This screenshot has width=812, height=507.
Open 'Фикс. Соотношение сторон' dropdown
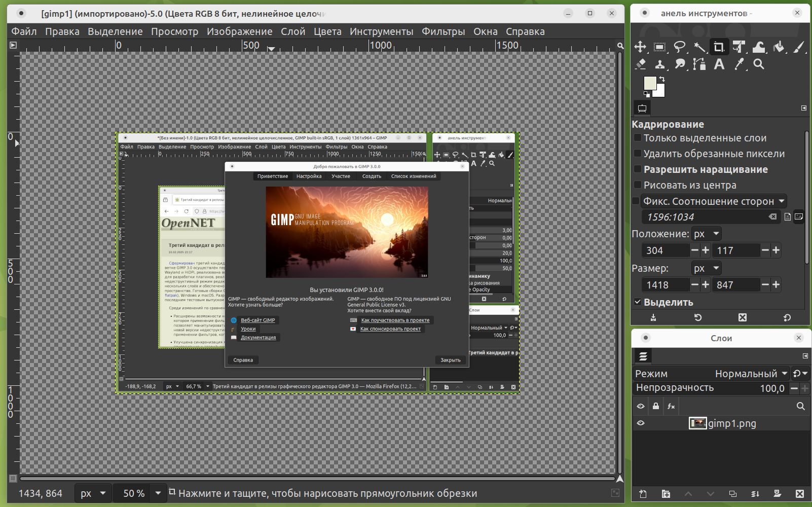(x=714, y=201)
